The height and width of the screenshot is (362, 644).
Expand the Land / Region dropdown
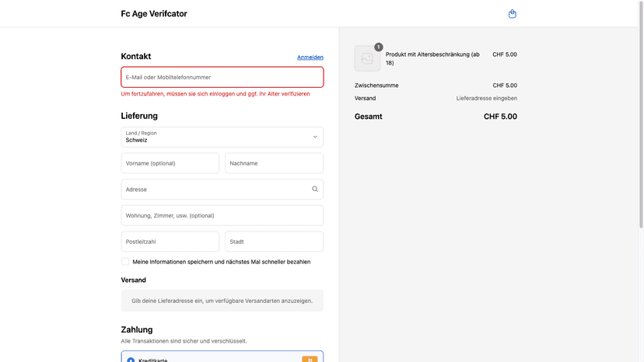[222, 137]
